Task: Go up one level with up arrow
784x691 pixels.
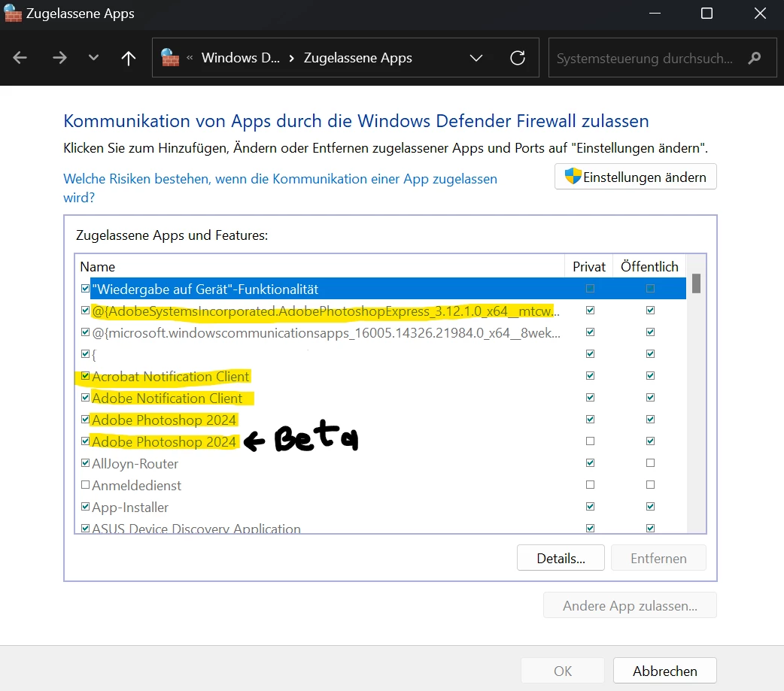Action: tap(129, 58)
